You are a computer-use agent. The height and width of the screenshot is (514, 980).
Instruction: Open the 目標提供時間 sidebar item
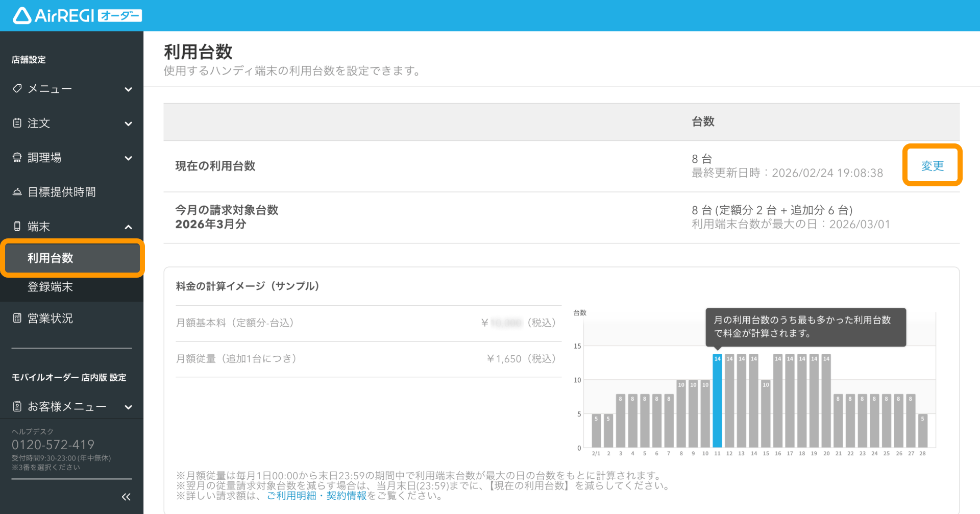71,192
